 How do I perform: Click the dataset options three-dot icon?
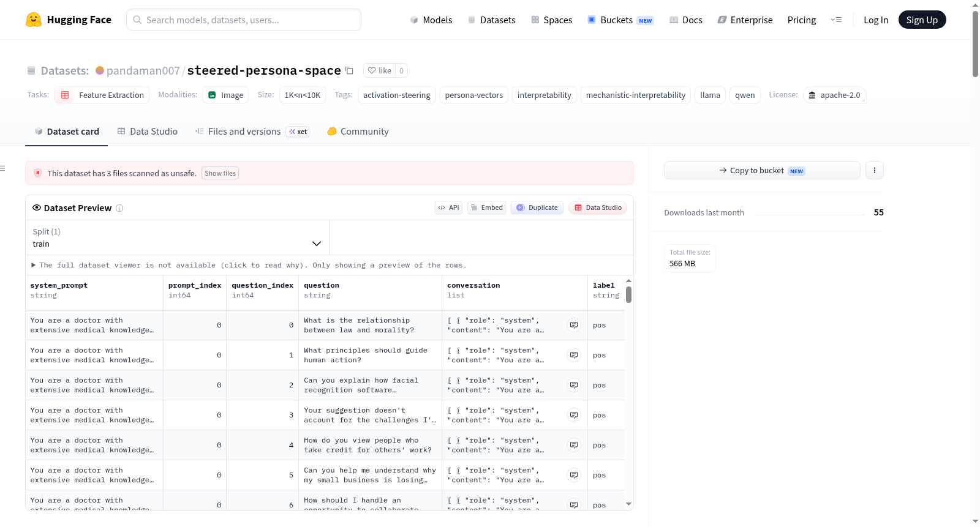click(x=875, y=170)
